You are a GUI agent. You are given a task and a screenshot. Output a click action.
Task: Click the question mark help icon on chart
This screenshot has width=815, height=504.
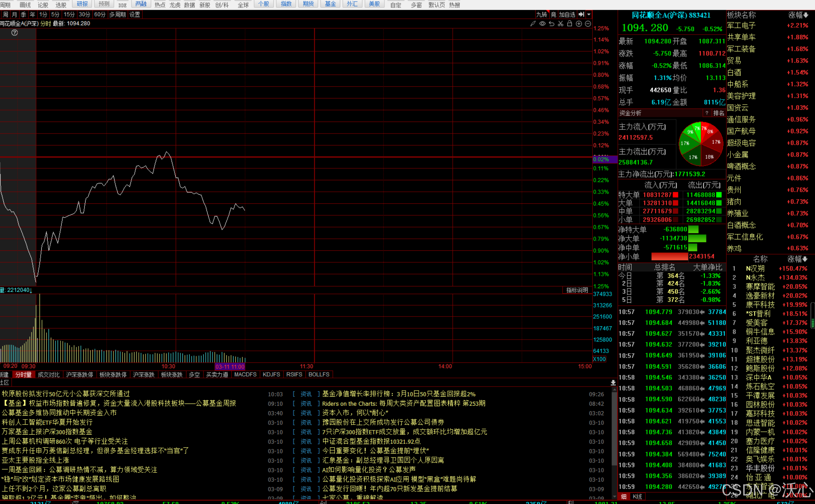[x=14, y=33]
